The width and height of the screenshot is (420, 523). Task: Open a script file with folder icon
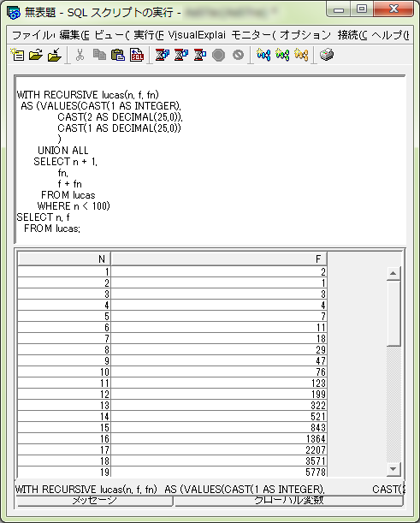tap(36, 55)
